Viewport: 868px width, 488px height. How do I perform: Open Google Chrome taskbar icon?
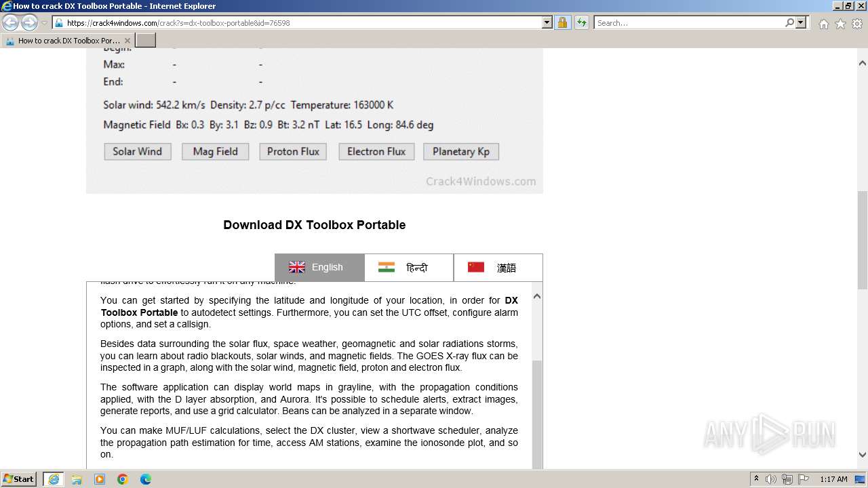(123, 479)
